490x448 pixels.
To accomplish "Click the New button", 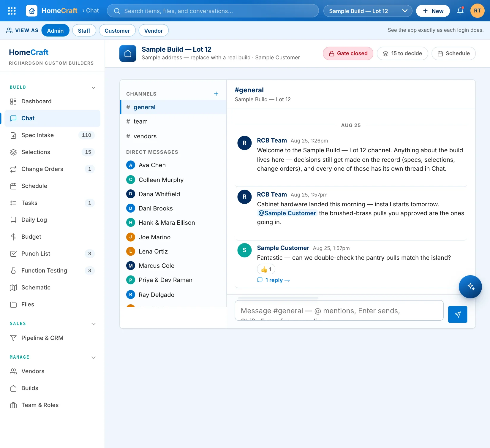I will point(433,11).
